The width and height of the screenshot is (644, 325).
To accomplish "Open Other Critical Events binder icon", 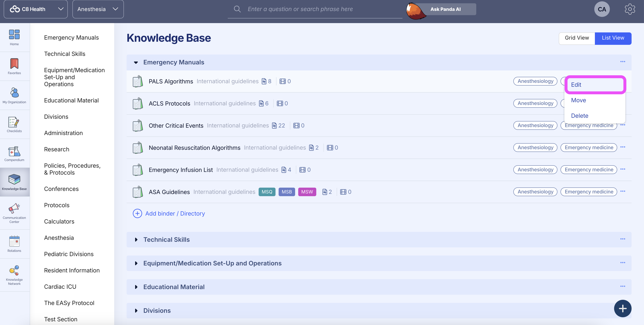I will click(137, 126).
